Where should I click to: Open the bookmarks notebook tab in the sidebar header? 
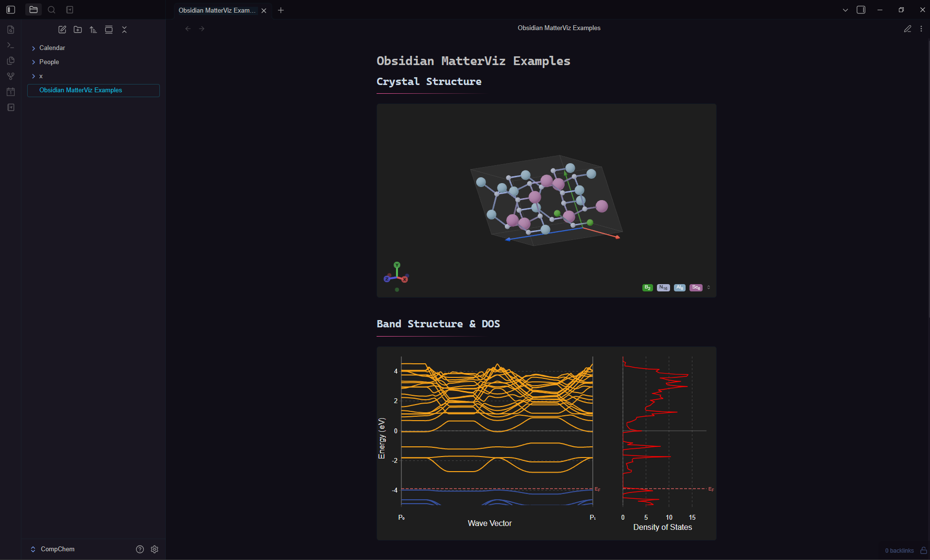69,10
